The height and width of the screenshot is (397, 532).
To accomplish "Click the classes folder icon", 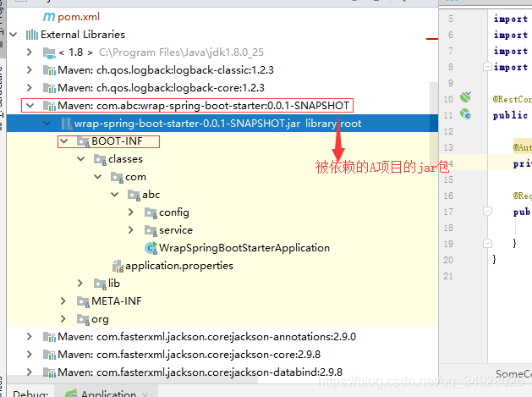I will click(x=100, y=159).
